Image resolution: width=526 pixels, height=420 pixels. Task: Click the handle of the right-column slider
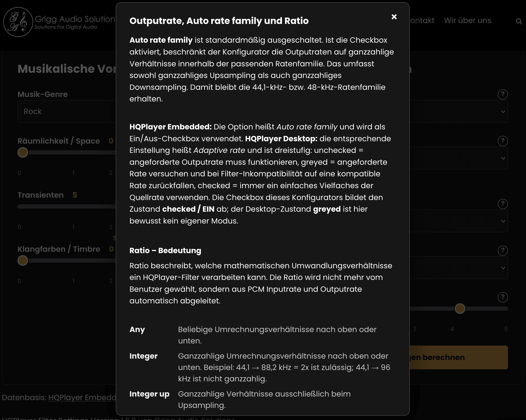click(460, 309)
